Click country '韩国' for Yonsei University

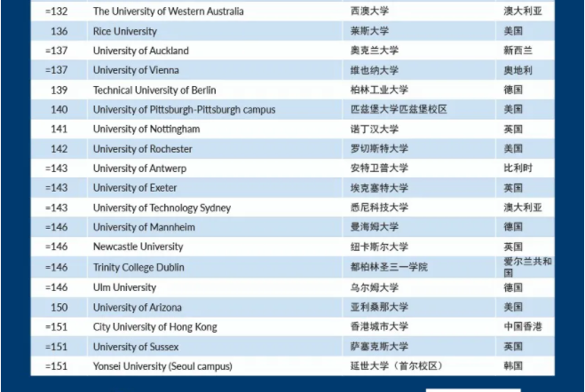(x=513, y=366)
